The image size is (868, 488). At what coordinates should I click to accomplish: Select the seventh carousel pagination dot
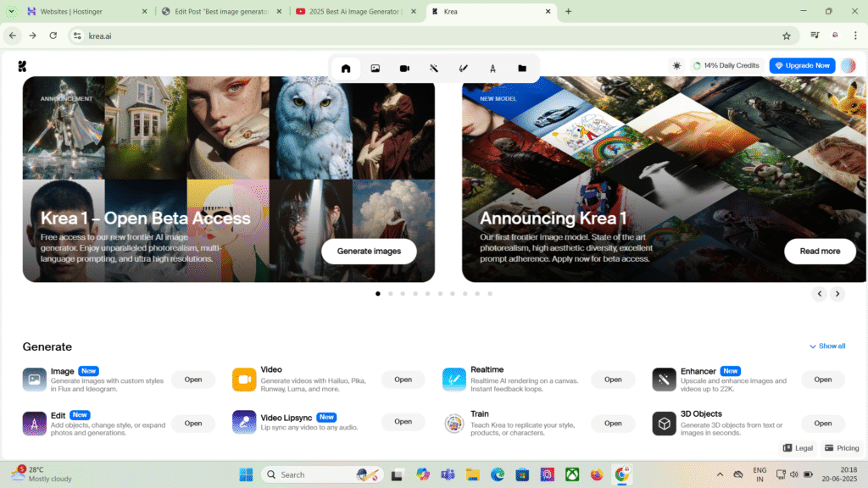[453, 294]
